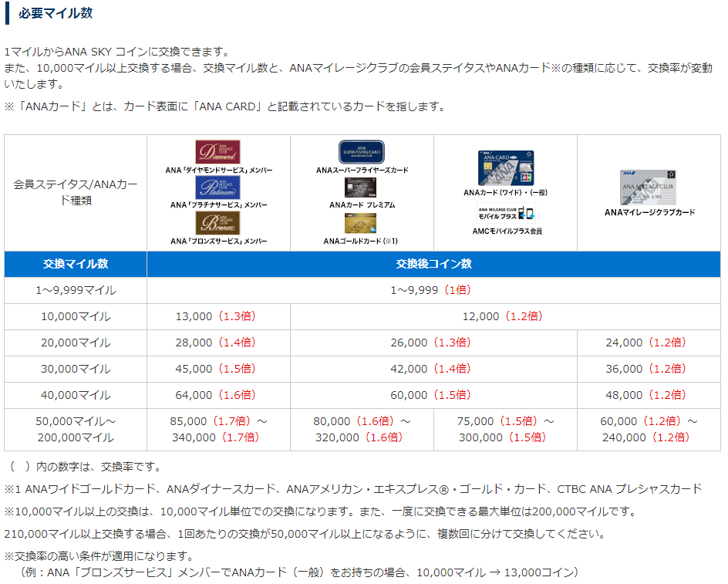Click the 60,000 (1.5倍) cell
Viewport: 728px width, 584px height.
[x=433, y=395]
